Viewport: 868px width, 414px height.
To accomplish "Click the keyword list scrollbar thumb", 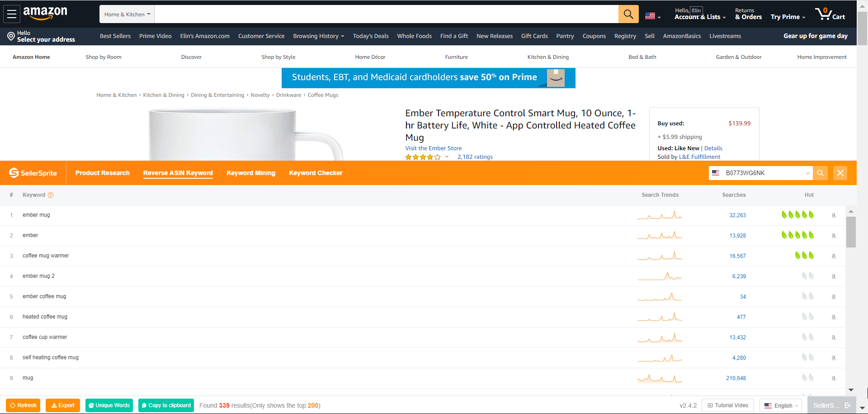I will pyautogui.click(x=851, y=232).
